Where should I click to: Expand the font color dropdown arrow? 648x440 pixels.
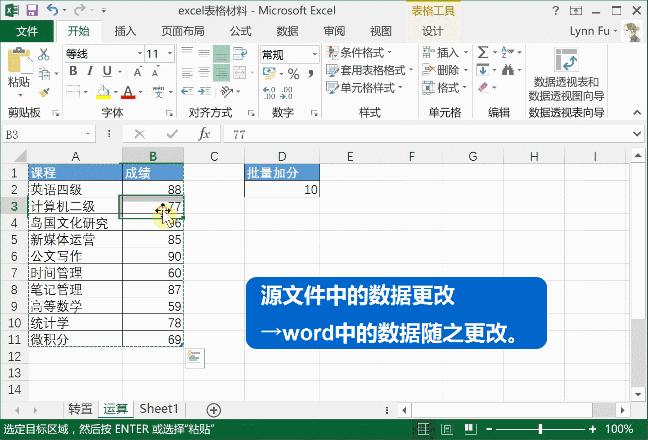141,92
